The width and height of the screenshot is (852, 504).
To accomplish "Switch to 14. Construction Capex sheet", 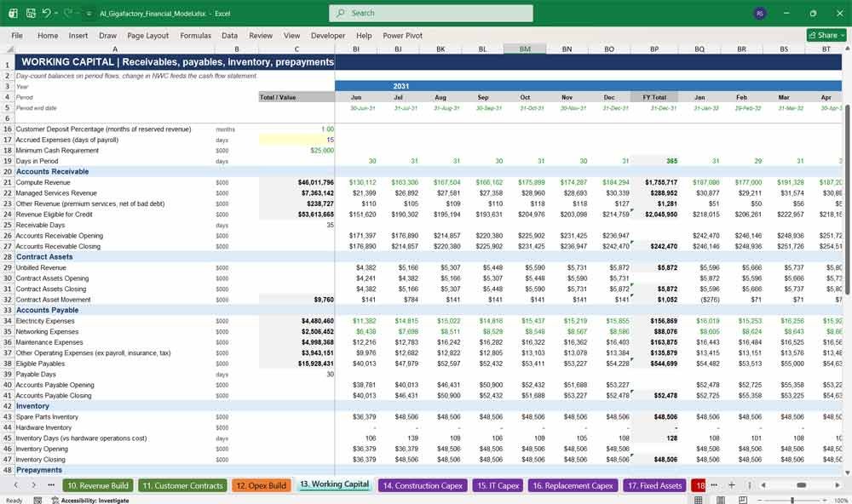I will pos(423,485).
